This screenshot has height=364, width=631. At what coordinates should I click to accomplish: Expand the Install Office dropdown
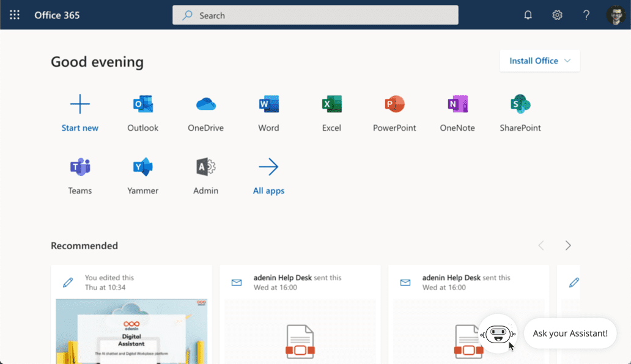pos(540,60)
